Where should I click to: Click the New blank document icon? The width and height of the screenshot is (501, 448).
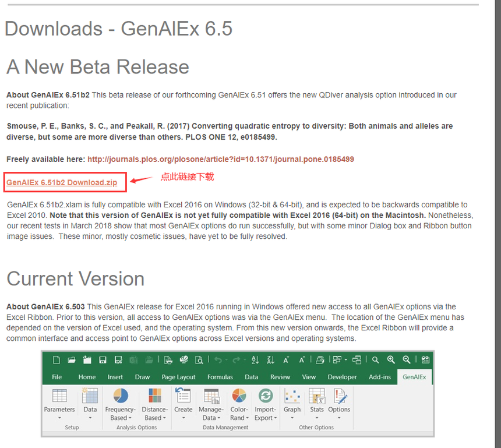(x=57, y=360)
